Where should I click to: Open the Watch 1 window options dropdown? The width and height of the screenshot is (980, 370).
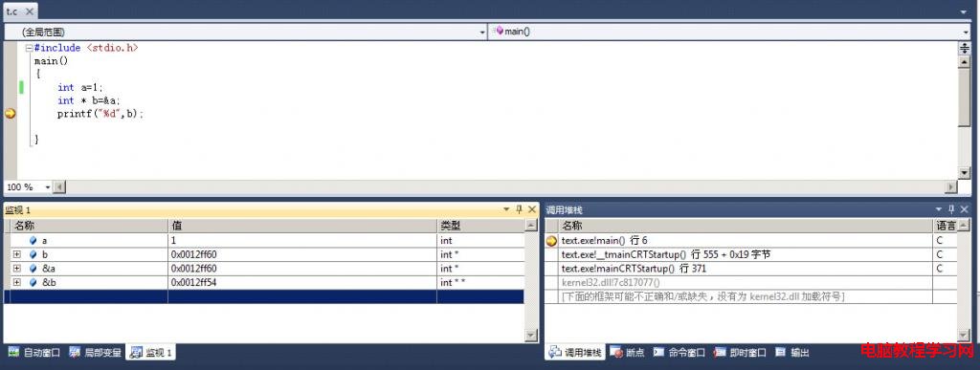pos(506,209)
